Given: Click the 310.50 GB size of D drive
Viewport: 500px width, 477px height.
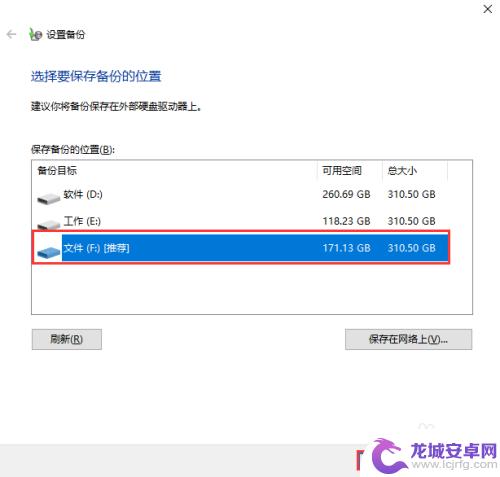Looking at the screenshot, I should (x=411, y=194).
